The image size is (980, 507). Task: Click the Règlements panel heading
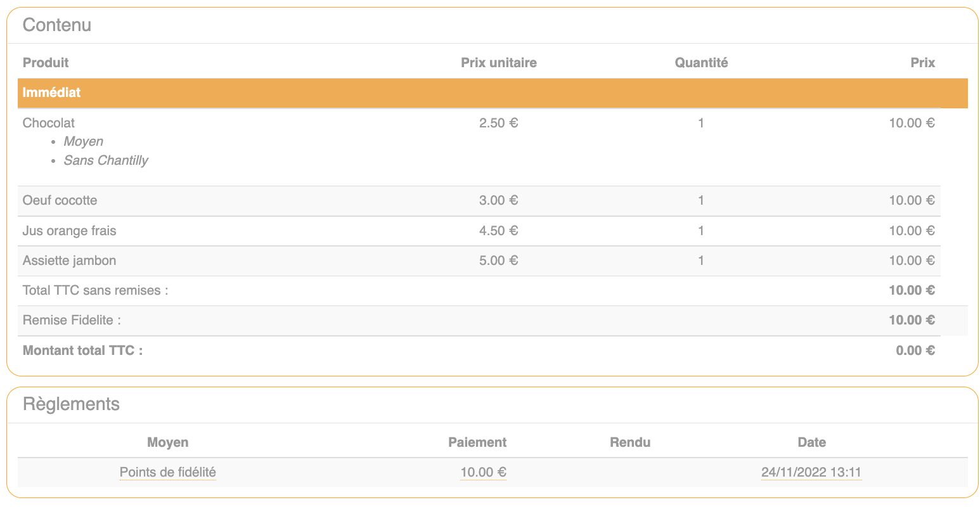71,404
